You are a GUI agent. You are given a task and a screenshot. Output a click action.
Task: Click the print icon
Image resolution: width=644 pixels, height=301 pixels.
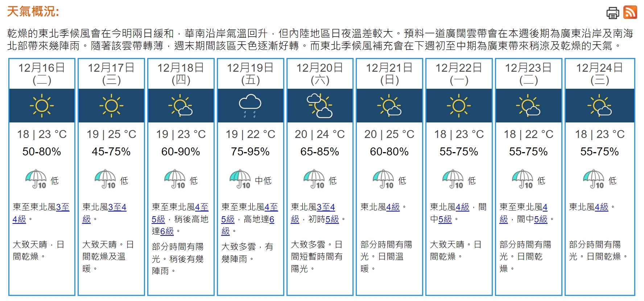click(613, 13)
